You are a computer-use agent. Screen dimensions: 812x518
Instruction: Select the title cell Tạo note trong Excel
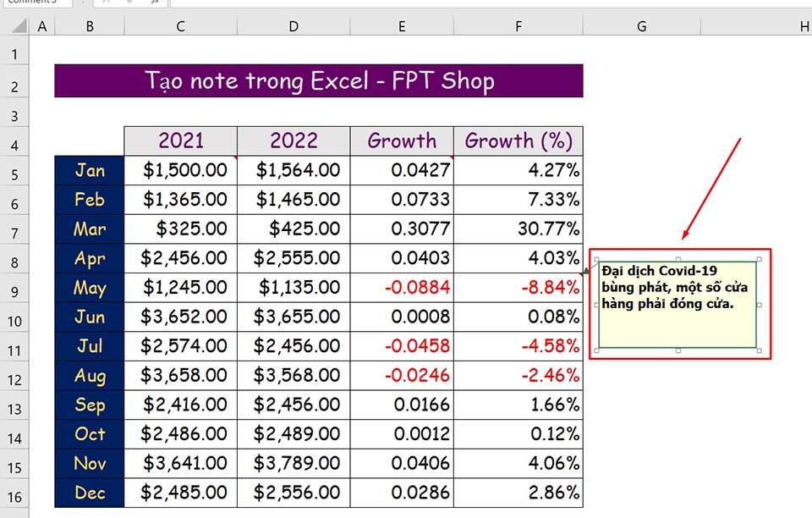[x=319, y=80]
